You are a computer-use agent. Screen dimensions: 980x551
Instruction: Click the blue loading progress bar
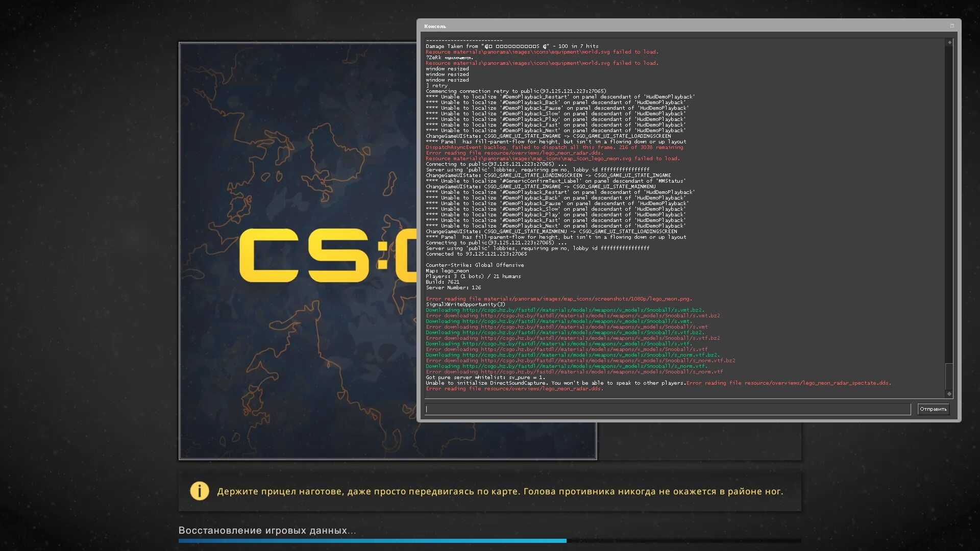click(373, 540)
